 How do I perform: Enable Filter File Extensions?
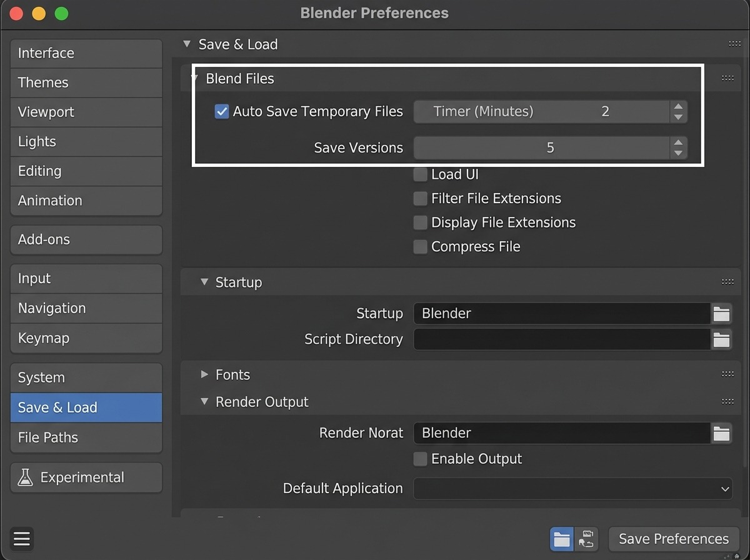[421, 199]
